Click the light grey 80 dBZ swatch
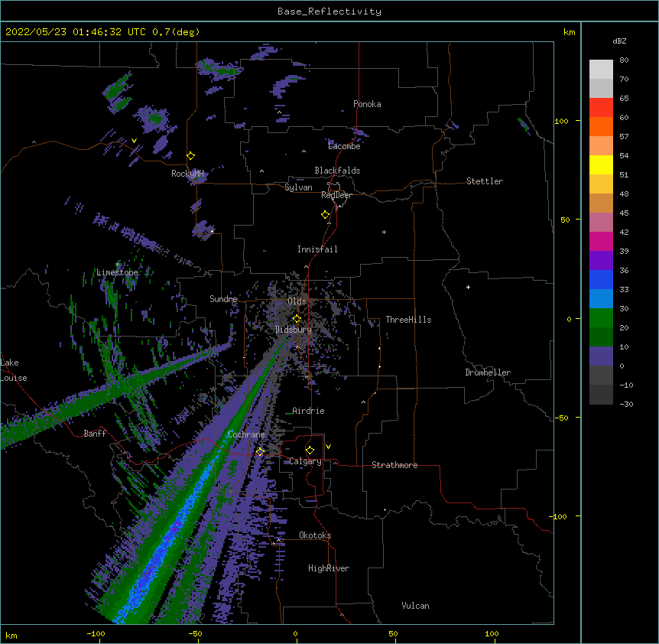659x644 pixels. coord(601,70)
